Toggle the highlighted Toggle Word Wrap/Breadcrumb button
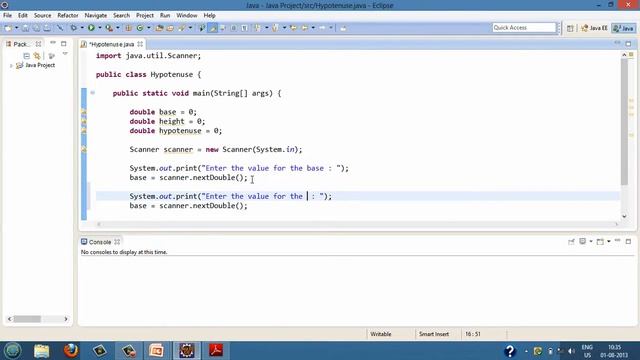The width and height of the screenshot is (640, 360). [x=213, y=28]
